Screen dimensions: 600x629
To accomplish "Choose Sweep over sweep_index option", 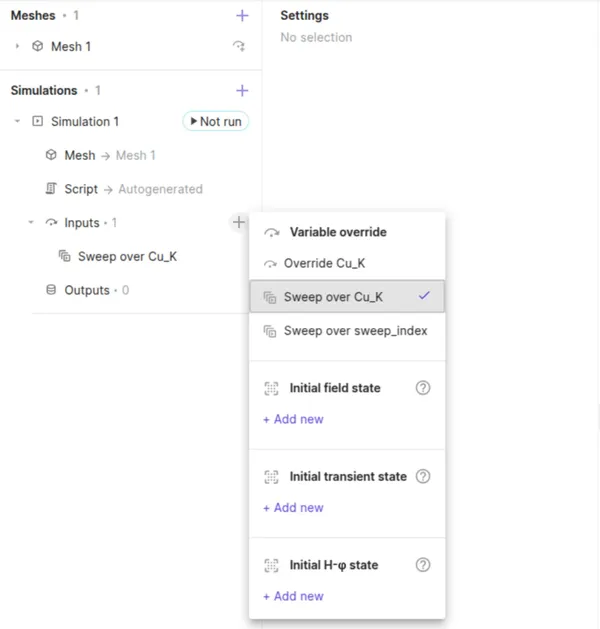I will coord(347,331).
